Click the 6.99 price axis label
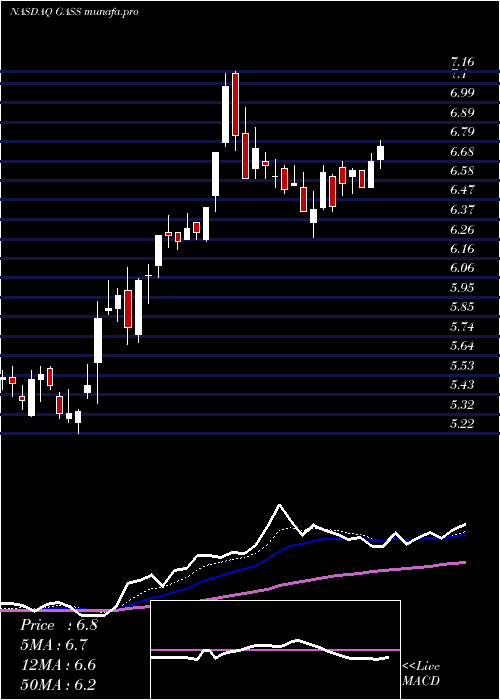This screenshot has height=700, width=500. point(462,92)
